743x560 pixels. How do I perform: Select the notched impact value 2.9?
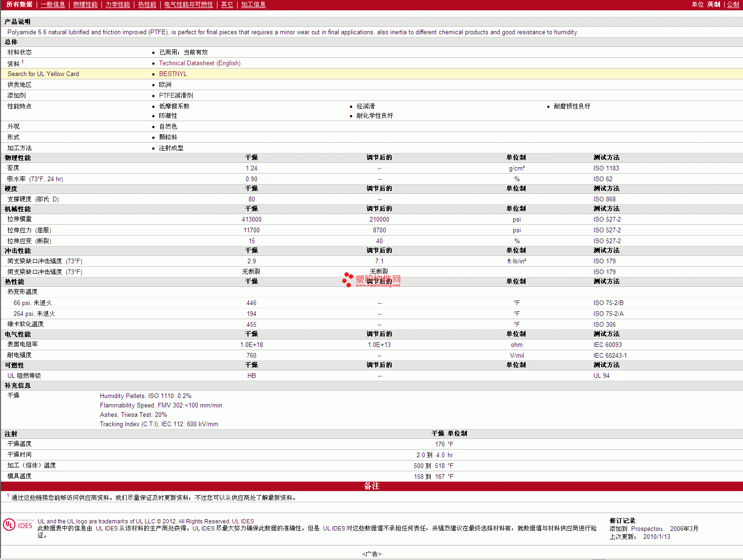(251, 261)
